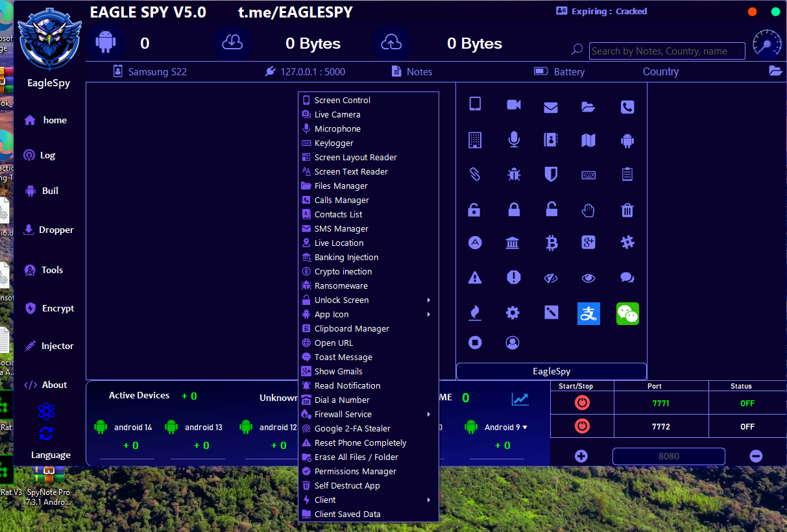Select Clipboard Manager in the context menu

(352, 329)
